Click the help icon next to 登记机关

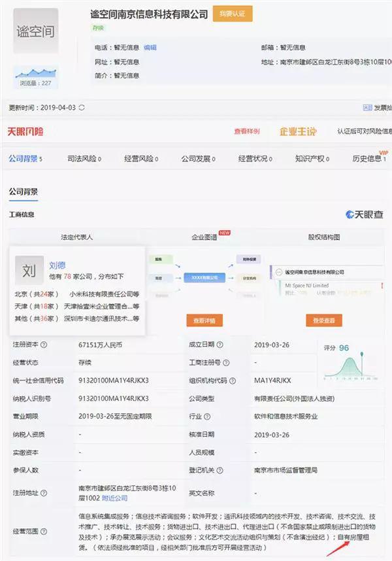[220, 471]
